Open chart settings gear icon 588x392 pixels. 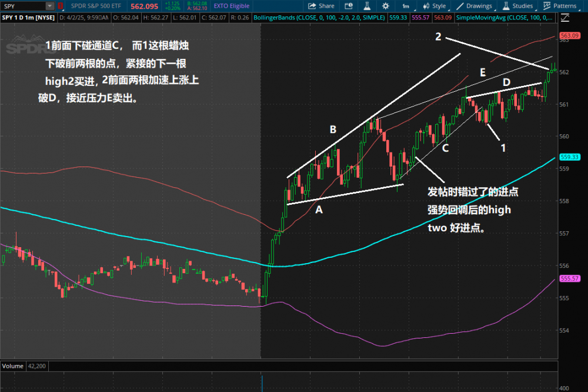[386, 6]
